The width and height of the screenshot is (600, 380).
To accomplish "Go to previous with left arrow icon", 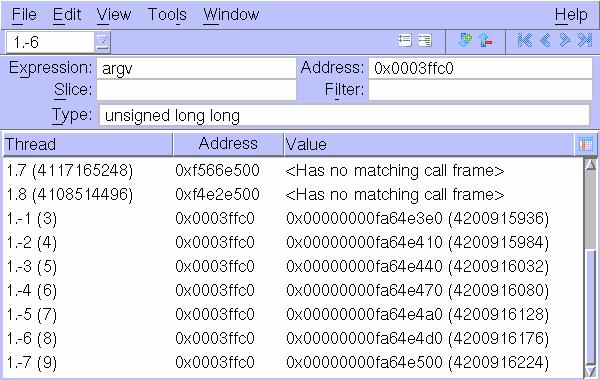I will tap(545, 40).
